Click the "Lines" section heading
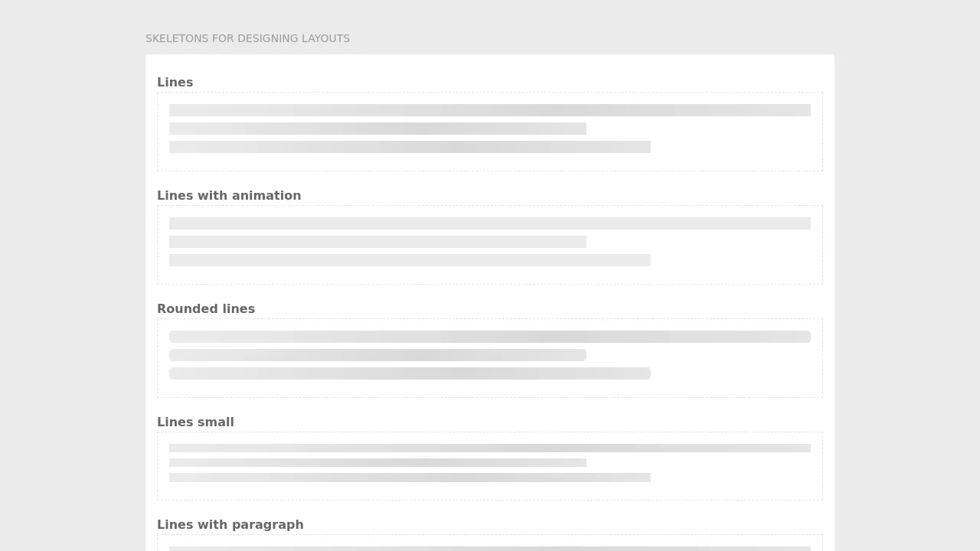 [x=175, y=82]
